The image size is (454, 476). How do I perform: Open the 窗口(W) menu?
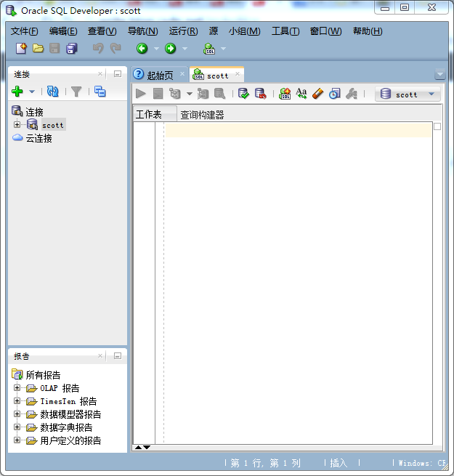click(x=325, y=31)
